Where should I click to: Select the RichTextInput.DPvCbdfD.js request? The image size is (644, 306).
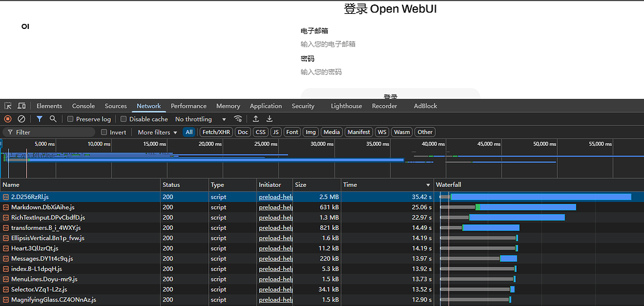coord(48,218)
